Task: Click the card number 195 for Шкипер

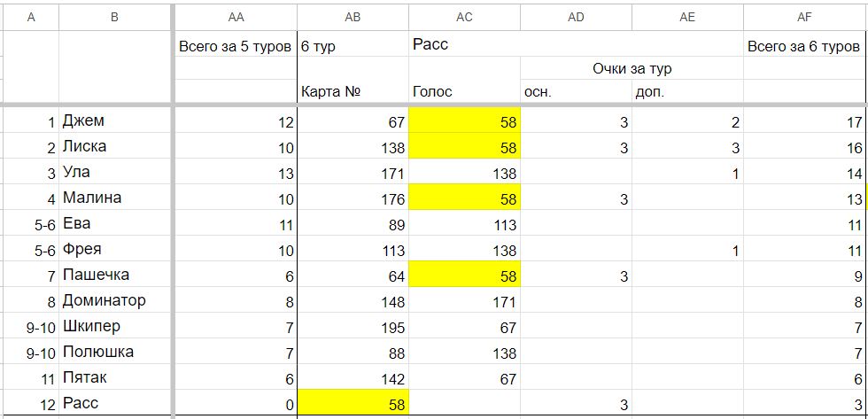Action: click(353, 326)
